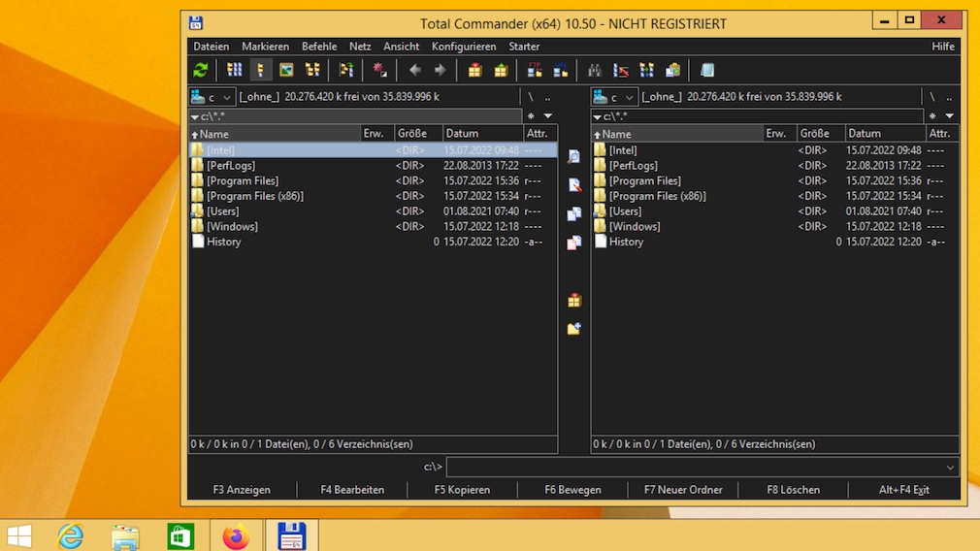Open the Starter menu

[x=524, y=47]
